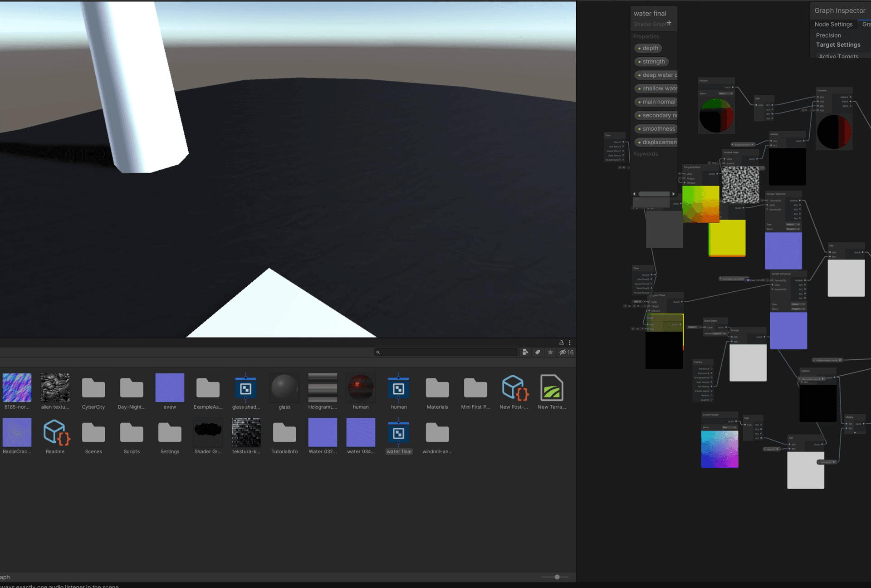Click the Screen Position gradient preview
871x588 pixels.
point(719,449)
